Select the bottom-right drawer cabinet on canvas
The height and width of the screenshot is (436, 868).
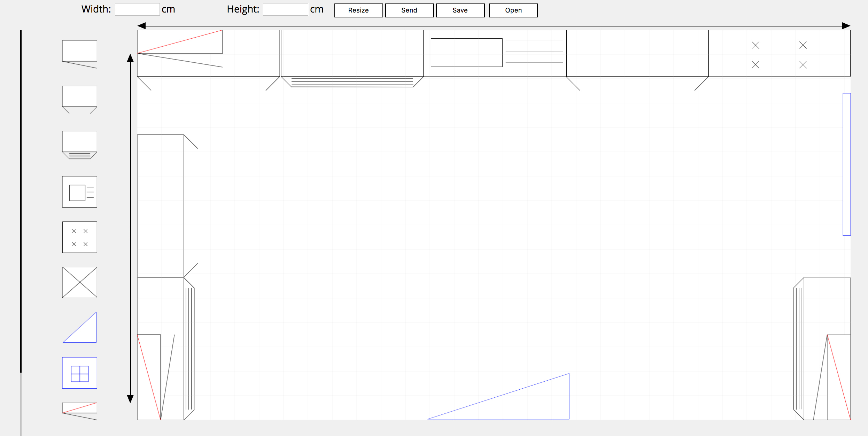click(822, 349)
